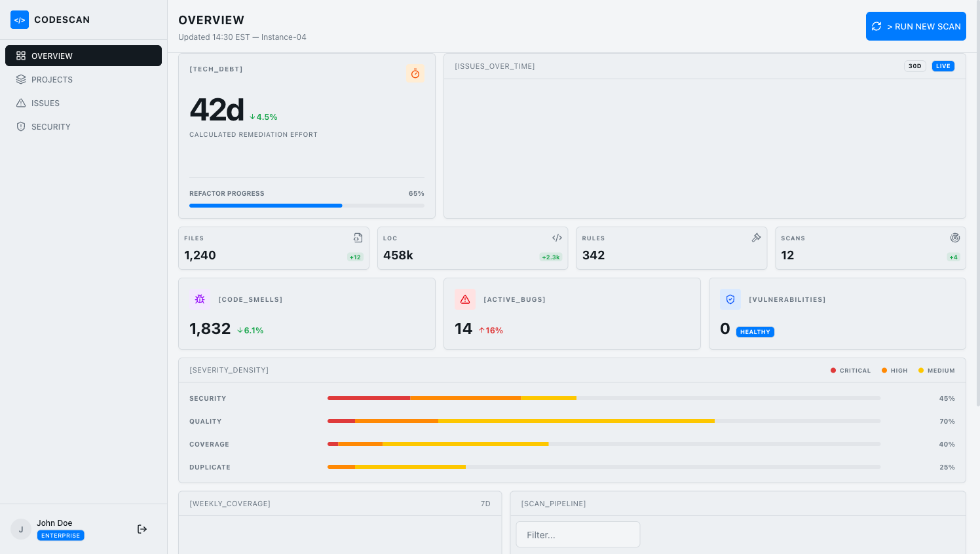Click the shield icon in Vulnerabilities card

click(x=730, y=299)
